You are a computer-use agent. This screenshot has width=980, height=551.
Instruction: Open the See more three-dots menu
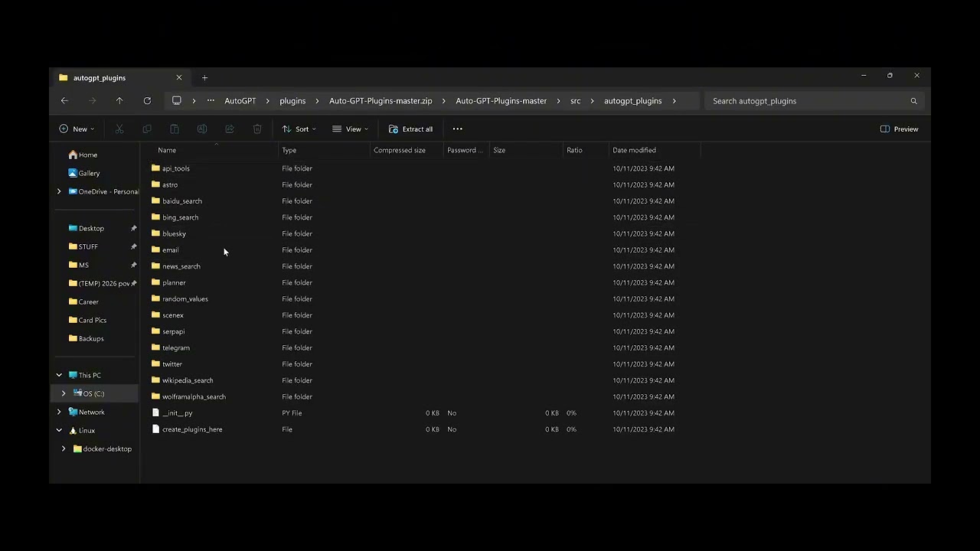point(458,129)
